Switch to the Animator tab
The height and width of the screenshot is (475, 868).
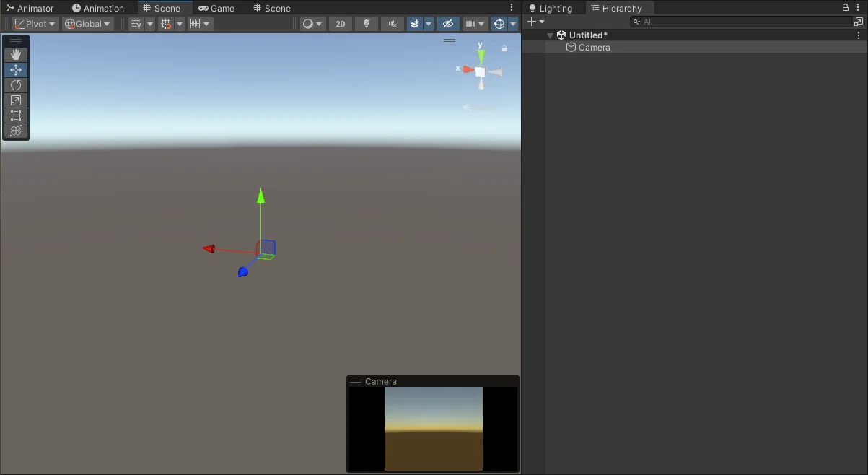tap(30, 9)
